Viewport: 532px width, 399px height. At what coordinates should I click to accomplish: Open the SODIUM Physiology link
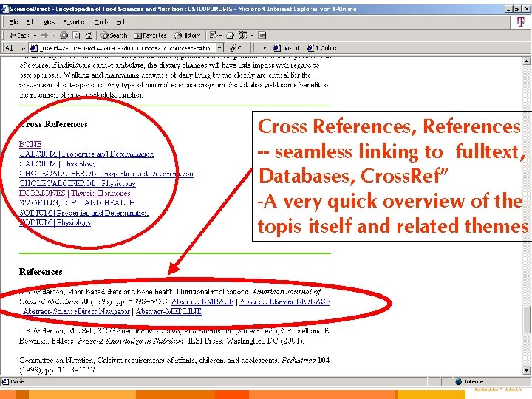(x=55, y=222)
